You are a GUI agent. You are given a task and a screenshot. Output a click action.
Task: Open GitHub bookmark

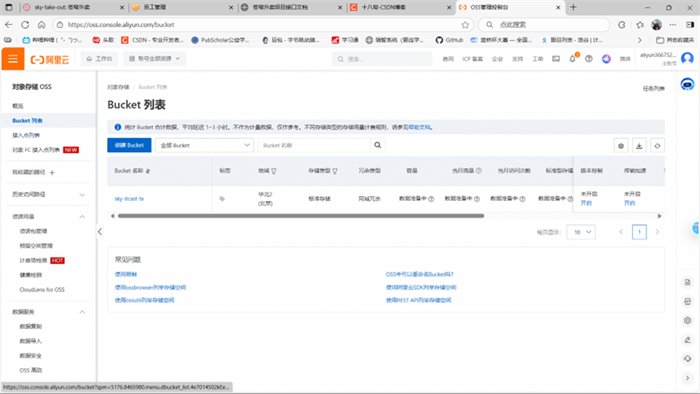449,40
